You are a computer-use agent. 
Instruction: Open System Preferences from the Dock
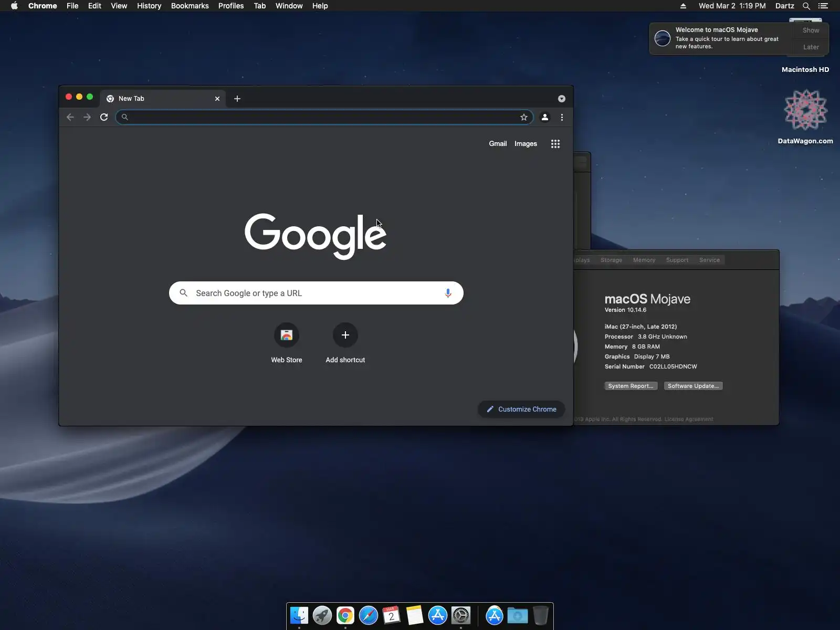(x=461, y=615)
